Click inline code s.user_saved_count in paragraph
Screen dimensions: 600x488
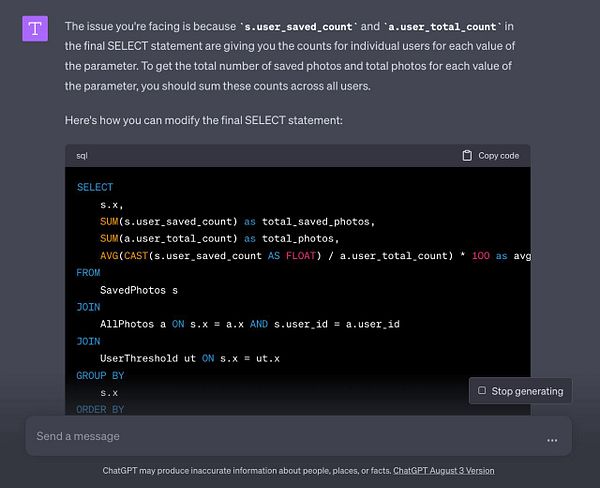tap(298, 27)
